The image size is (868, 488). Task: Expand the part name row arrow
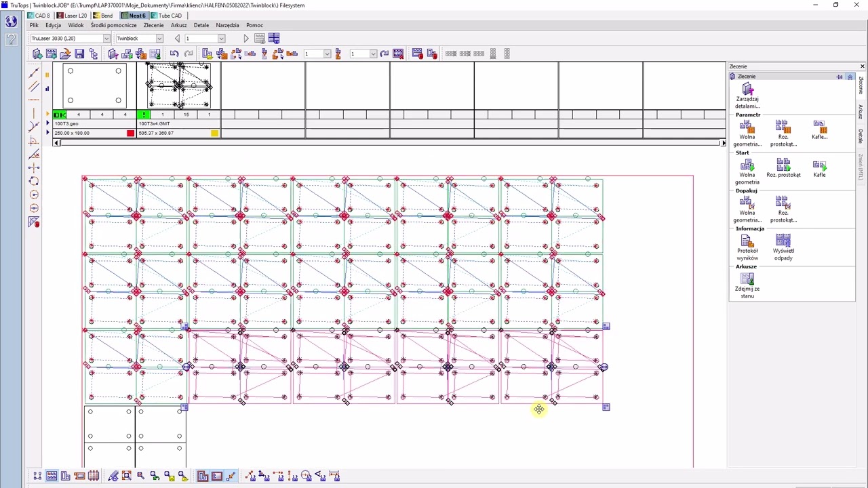[47, 123]
